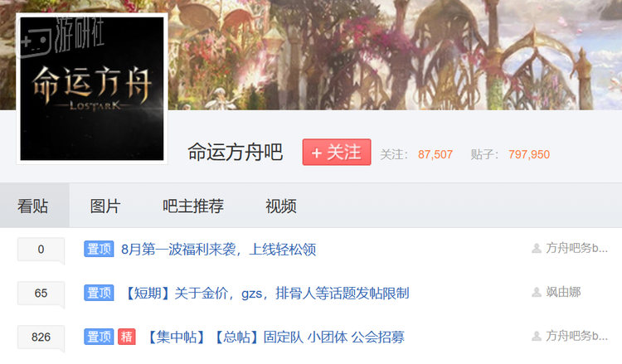This screenshot has width=622, height=364.
Task: Open first 方舟吧务b... author profile
Action: pos(576,248)
